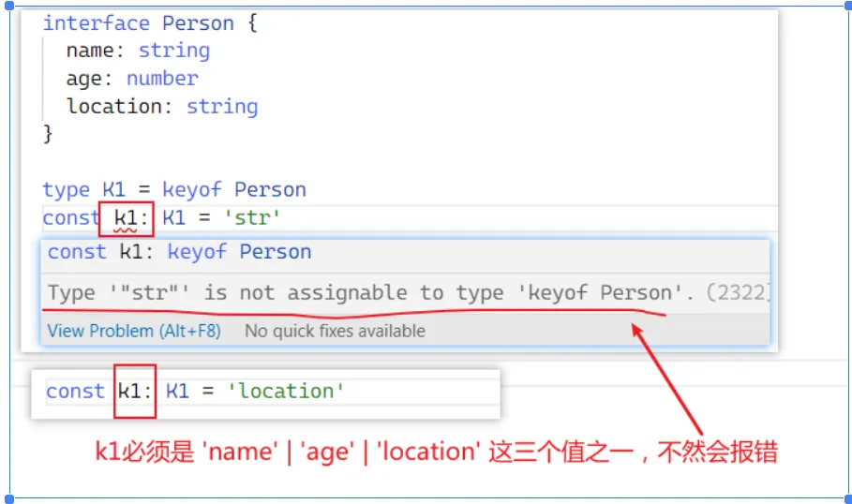
Task: Click the k1 variable with red squiggle underline
Action: coord(126,218)
